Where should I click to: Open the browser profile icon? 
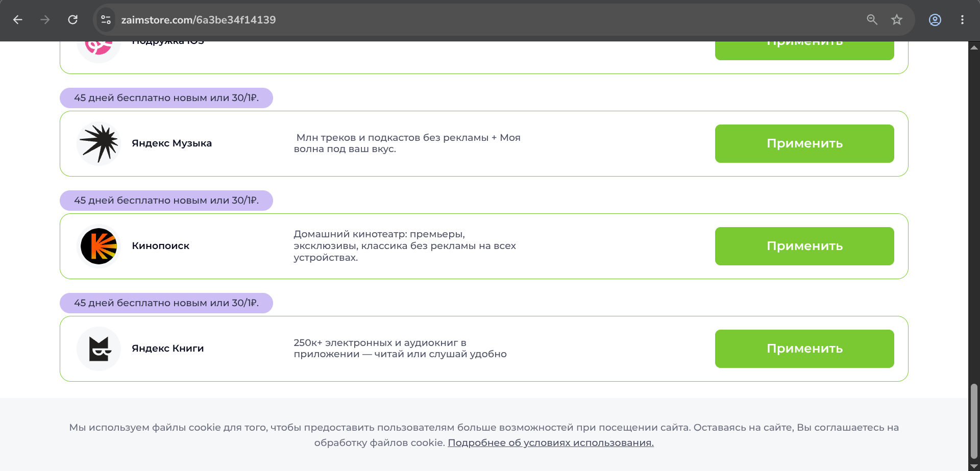click(935, 20)
